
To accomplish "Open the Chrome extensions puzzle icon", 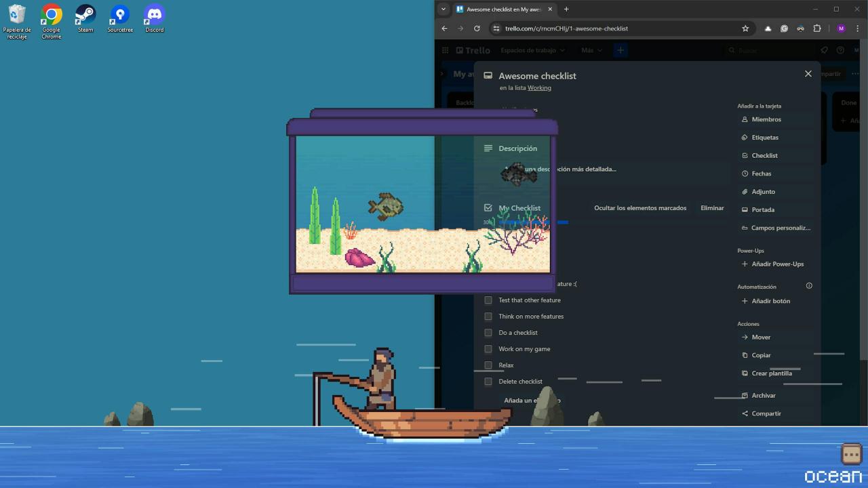I will 816,28.
